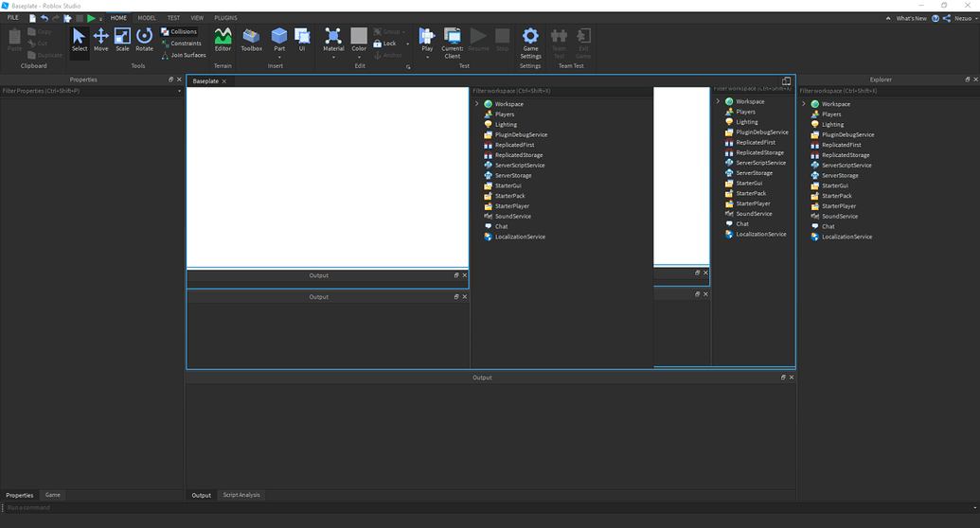Float the Properties panel
The image size is (980, 528).
170,79
